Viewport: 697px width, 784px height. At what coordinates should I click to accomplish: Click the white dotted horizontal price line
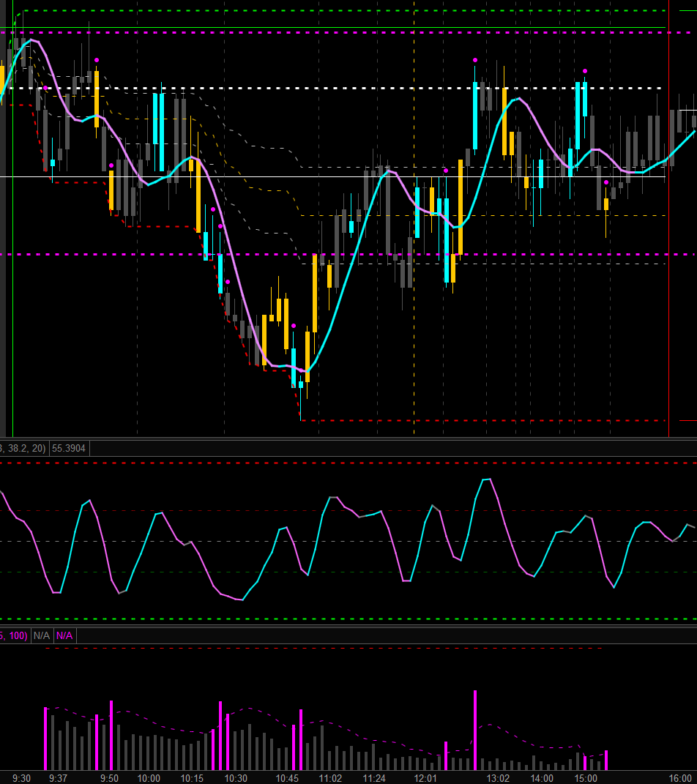click(x=366, y=88)
